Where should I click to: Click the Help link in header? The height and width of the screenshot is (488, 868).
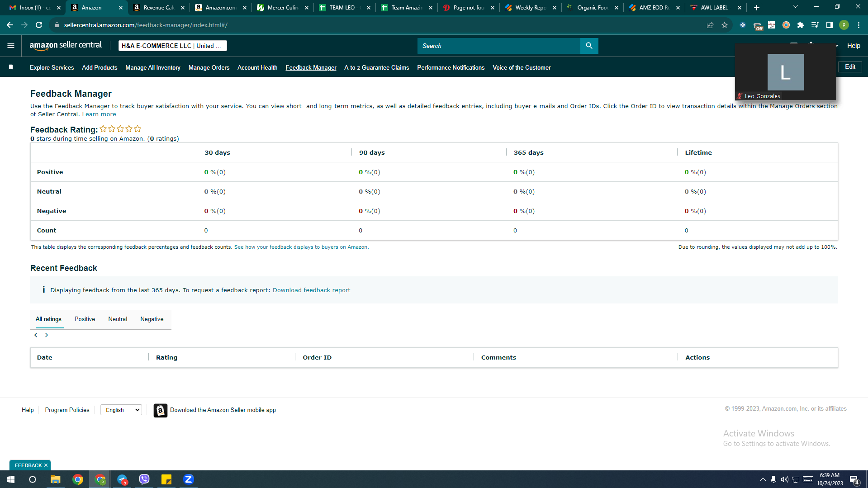(x=854, y=46)
